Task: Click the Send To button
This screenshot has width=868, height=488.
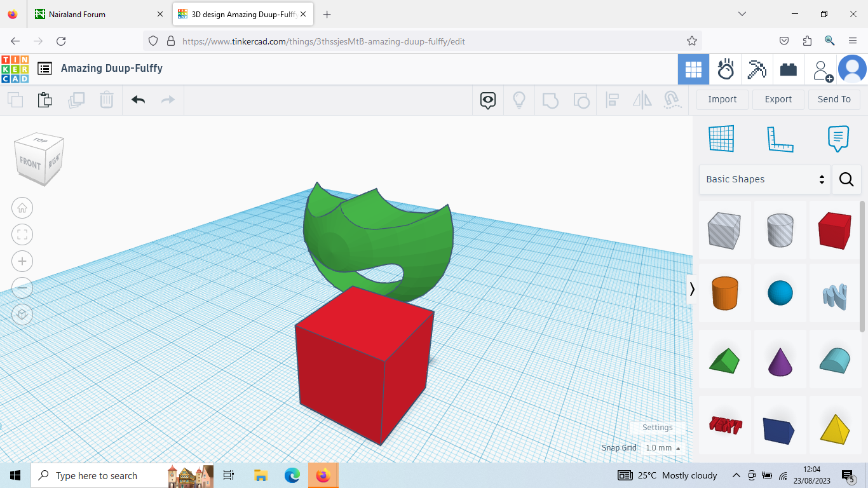Action: pyautogui.click(x=834, y=99)
